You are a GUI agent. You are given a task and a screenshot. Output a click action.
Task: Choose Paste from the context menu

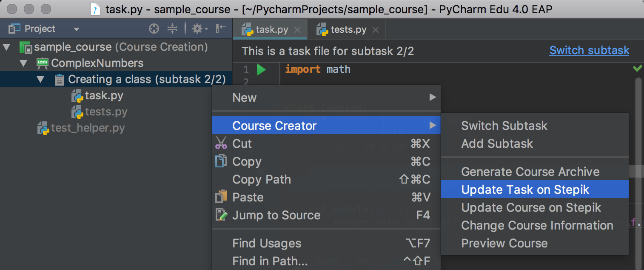point(326,197)
